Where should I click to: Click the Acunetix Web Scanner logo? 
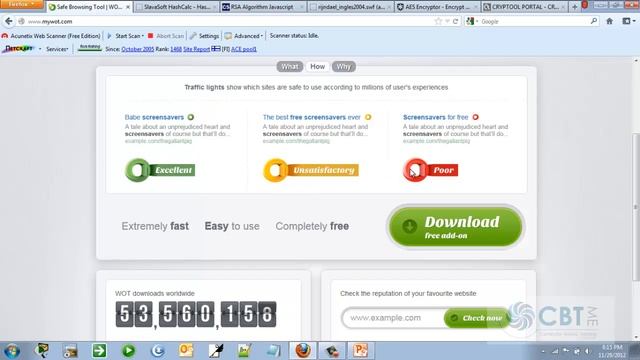[x=4, y=36]
